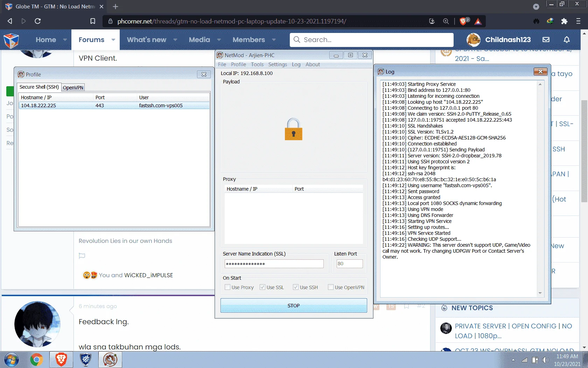Click the Server Name Indication input field

[x=274, y=264]
